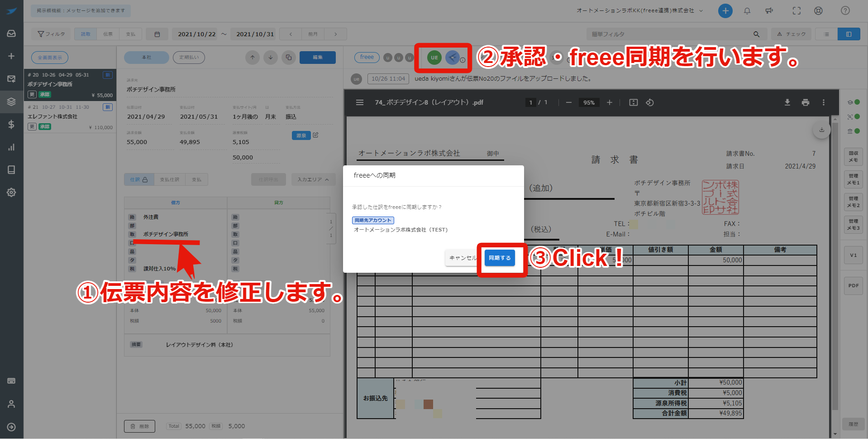The height and width of the screenshot is (439, 868).
Task: Select the layers icon in left sidebar
Action: [x=11, y=101]
